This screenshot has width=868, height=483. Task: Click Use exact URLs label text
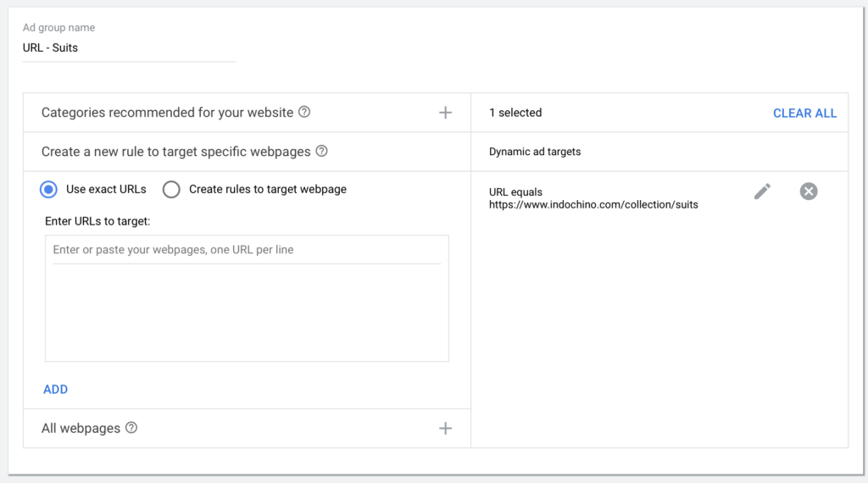pyautogui.click(x=106, y=189)
